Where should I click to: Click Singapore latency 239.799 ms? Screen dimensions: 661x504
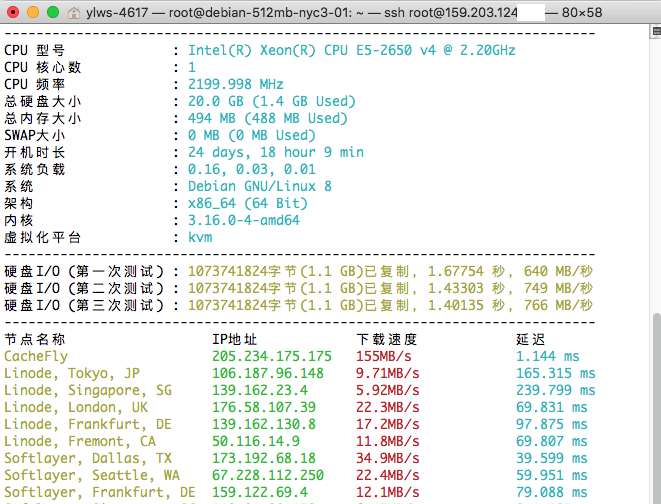(556, 390)
